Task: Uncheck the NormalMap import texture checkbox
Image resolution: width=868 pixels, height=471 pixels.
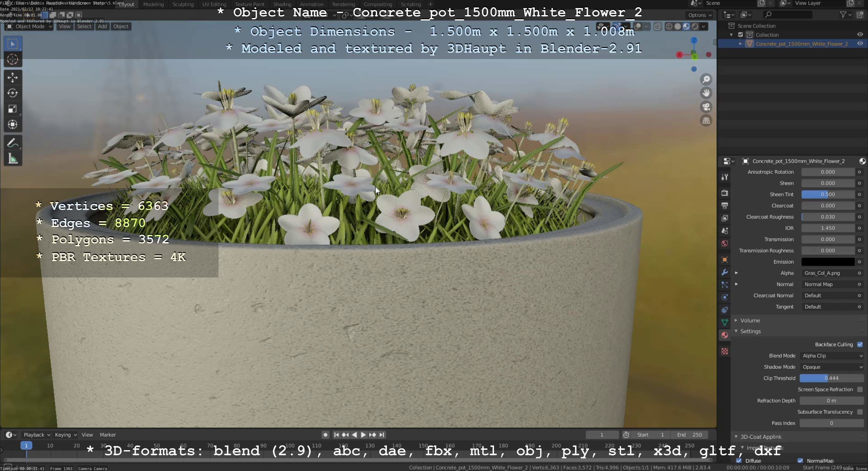Action: (x=800, y=461)
